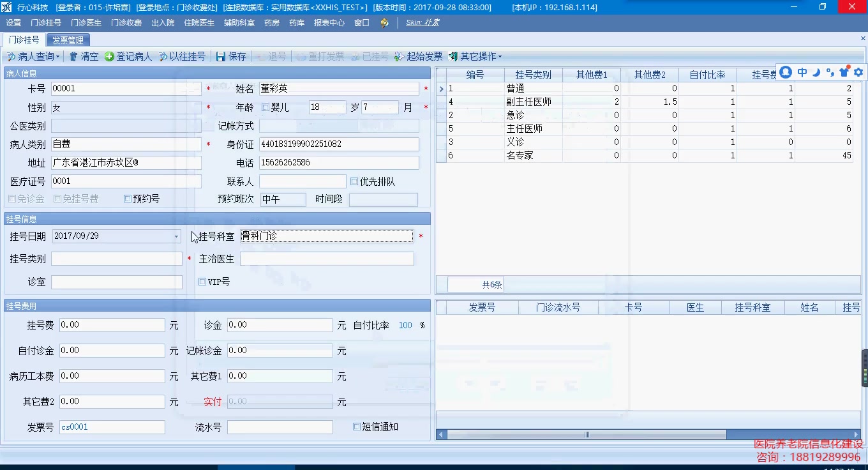Click the icon beside the 窗口 menu

click(384, 22)
